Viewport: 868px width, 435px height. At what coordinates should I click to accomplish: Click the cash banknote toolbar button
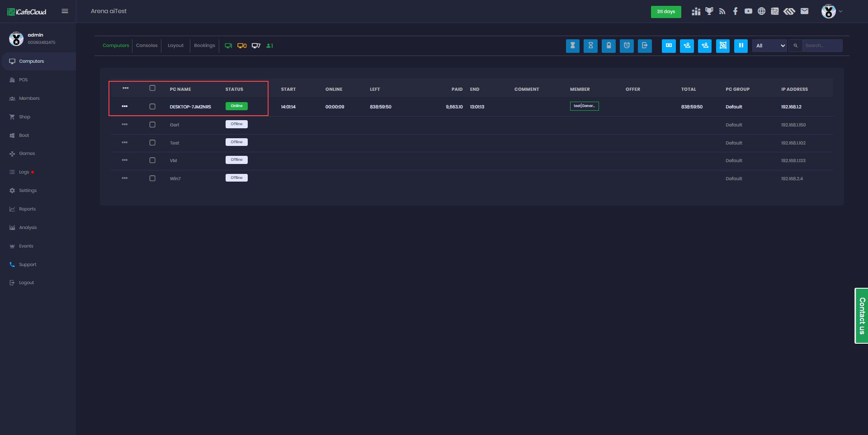(x=669, y=46)
